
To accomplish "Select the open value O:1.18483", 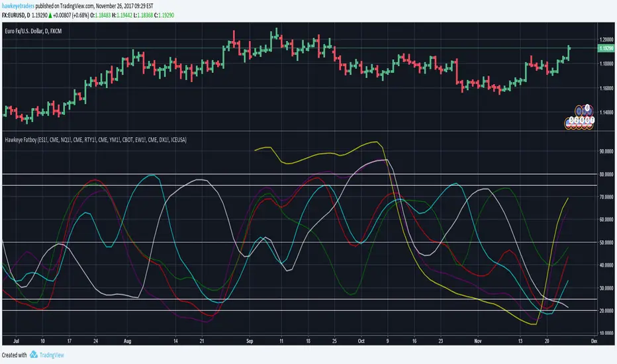I will coord(101,15).
